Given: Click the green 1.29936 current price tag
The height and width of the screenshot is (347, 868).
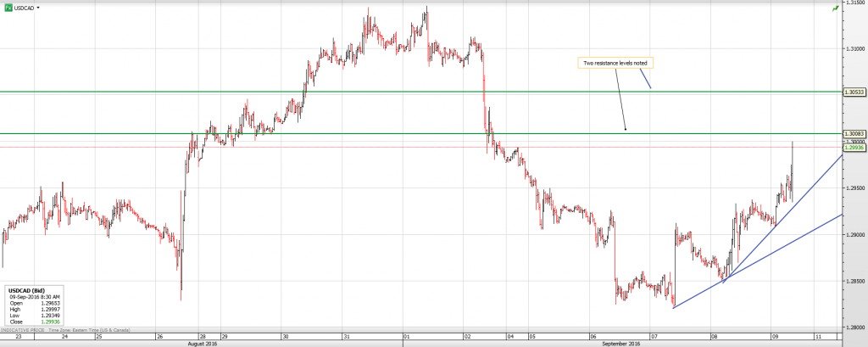Looking at the screenshot, I should (853, 148).
